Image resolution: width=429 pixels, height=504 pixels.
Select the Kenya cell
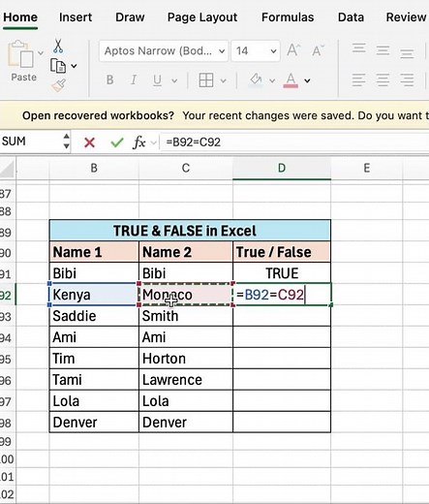coord(94,295)
